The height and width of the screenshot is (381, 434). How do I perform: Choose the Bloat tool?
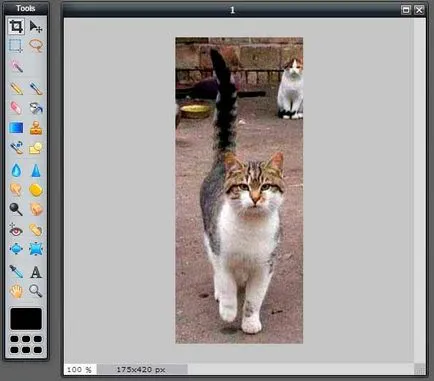[16, 249]
